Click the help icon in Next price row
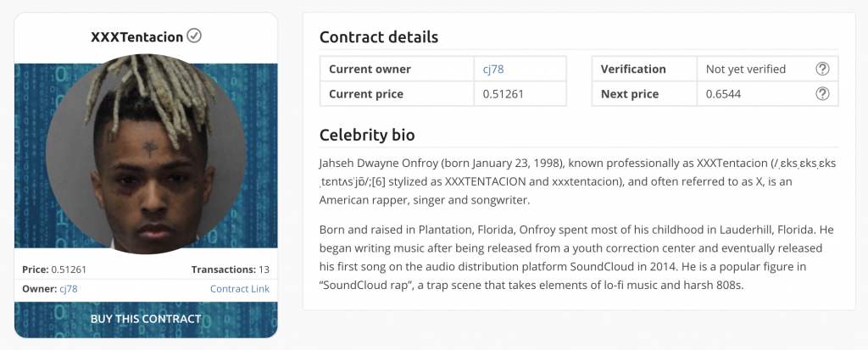The image size is (868, 350). tap(822, 94)
